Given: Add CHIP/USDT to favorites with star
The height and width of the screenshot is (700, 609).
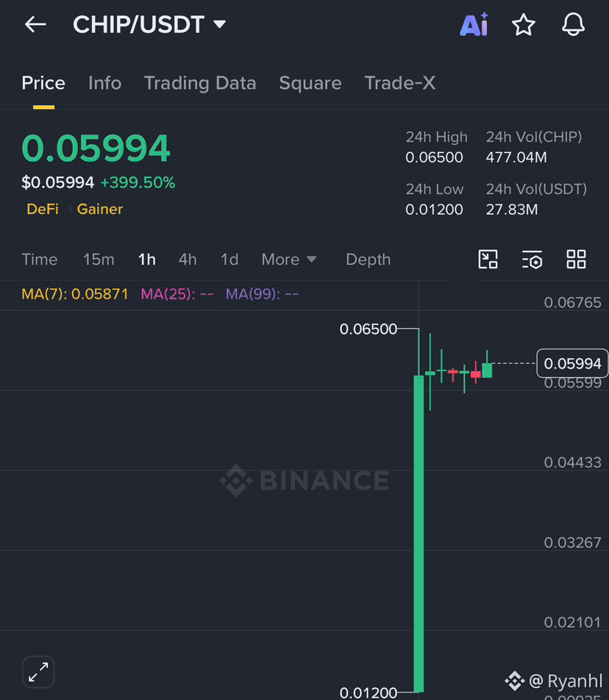Looking at the screenshot, I should (x=523, y=24).
